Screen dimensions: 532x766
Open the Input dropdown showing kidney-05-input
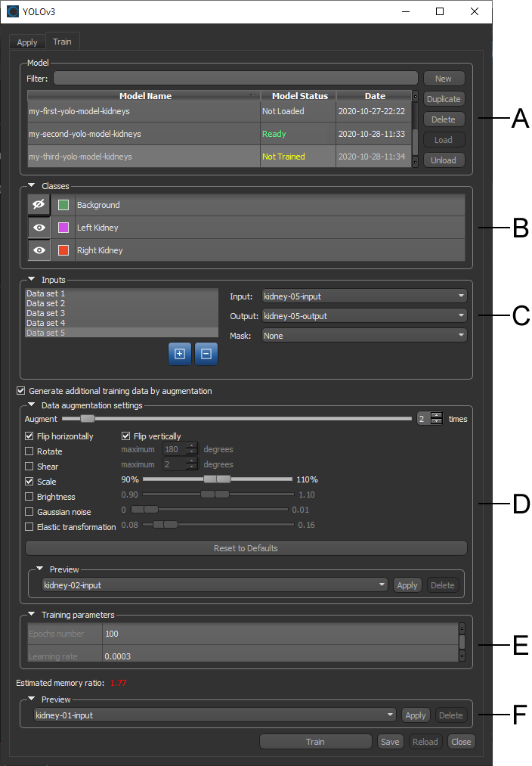pos(363,296)
